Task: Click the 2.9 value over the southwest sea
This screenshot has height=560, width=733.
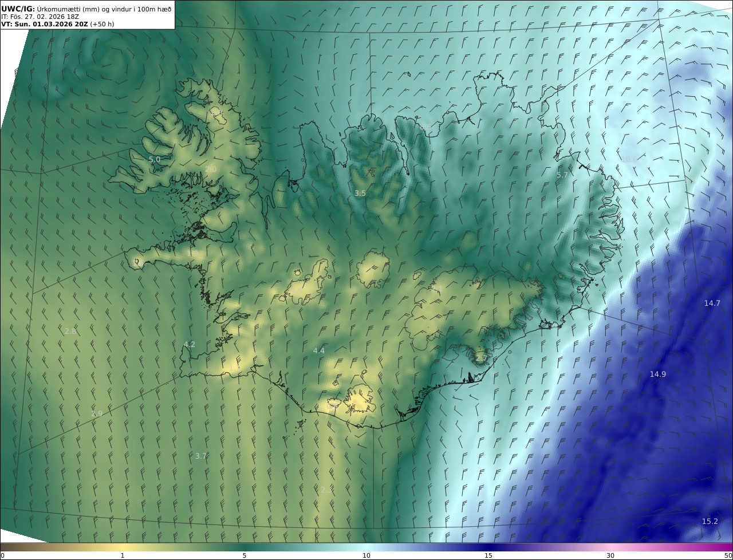Action: [97, 413]
